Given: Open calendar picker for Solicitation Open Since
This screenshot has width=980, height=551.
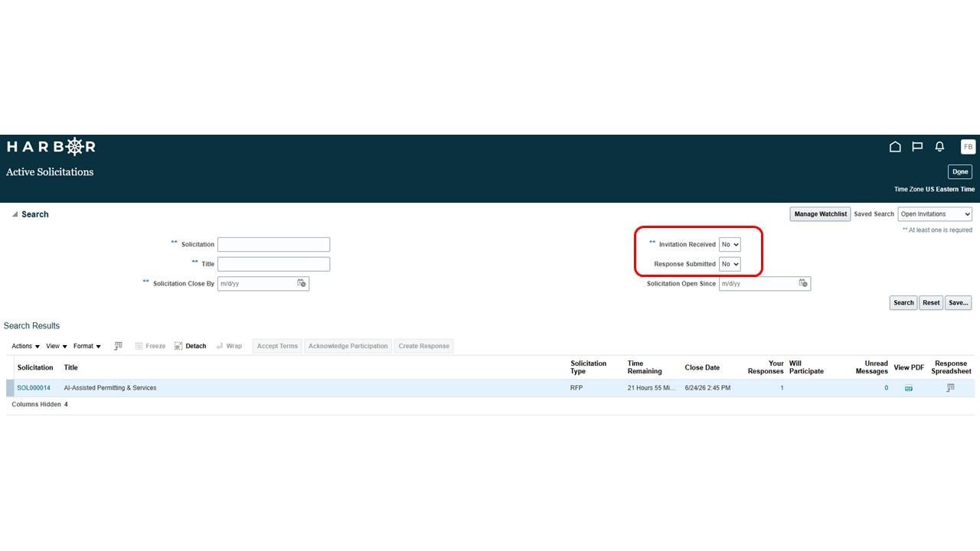Looking at the screenshot, I should (x=803, y=283).
